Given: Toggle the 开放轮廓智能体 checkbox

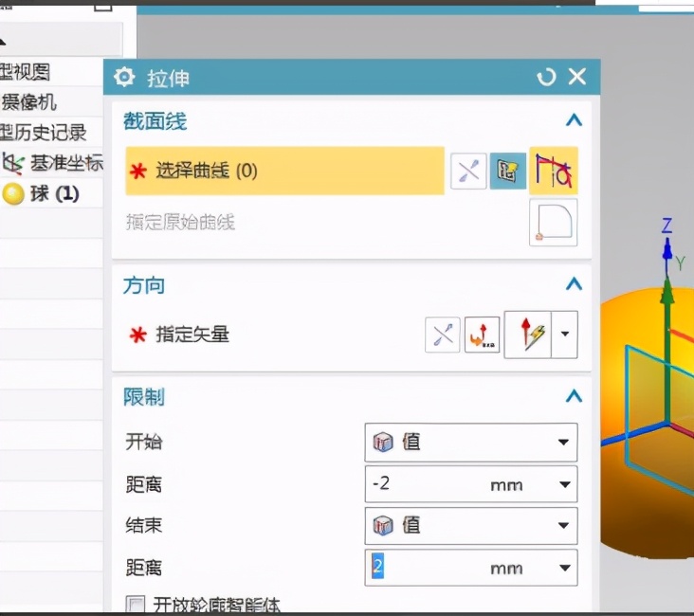Looking at the screenshot, I should tap(135, 604).
